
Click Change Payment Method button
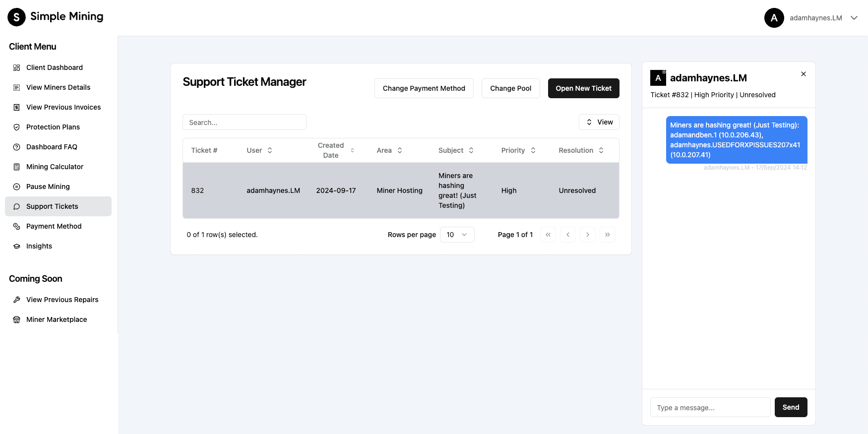pyautogui.click(x=424, y=88)
